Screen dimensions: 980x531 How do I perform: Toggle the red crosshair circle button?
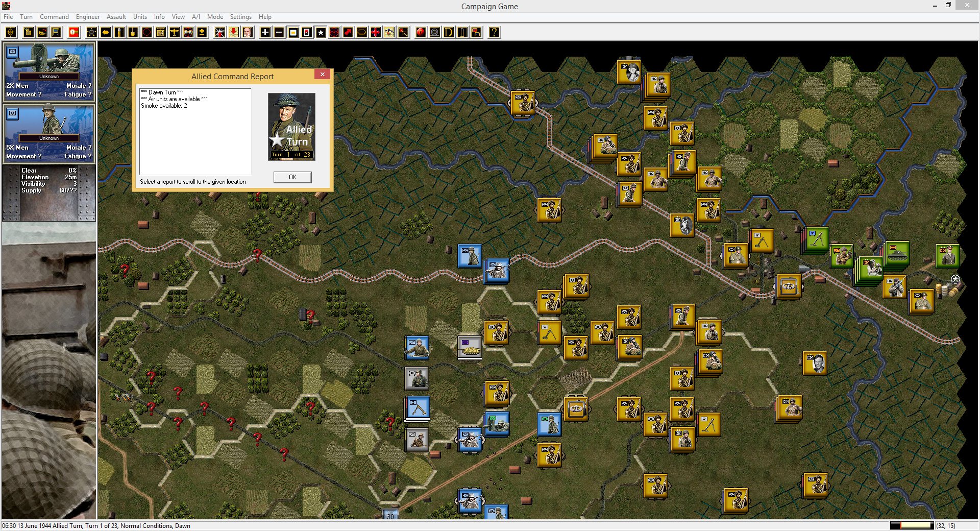tap(334, 32)
